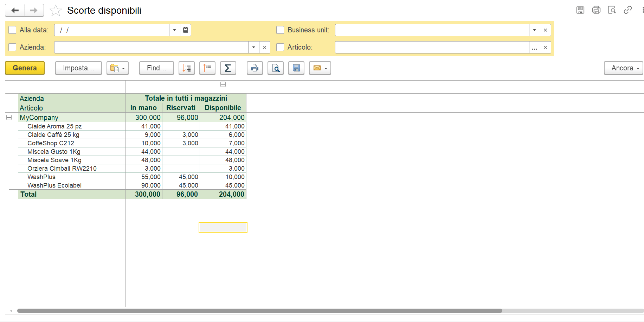Viewport: 644px width, 322px height.
Task: Collapse the MyCompany group
Action: pos(9,117)
